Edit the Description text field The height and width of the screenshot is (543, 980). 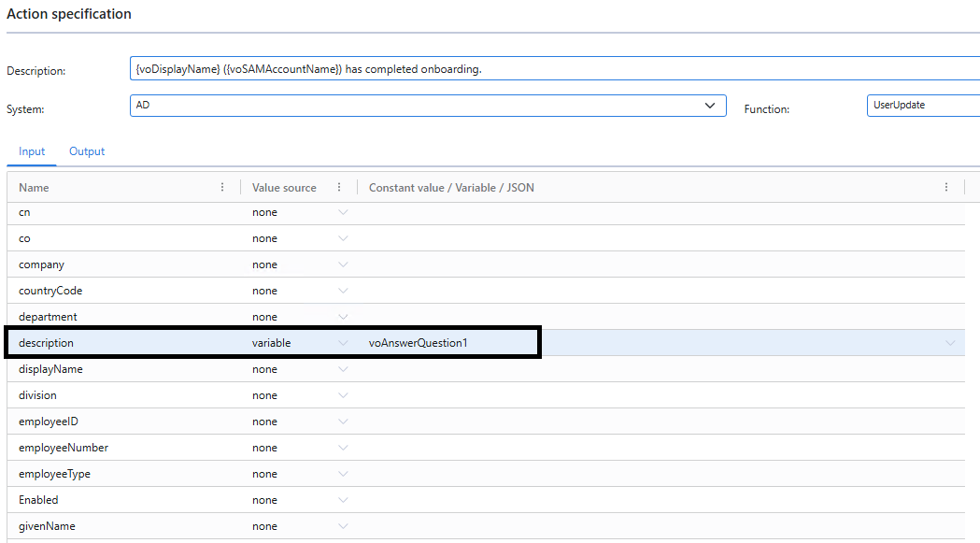pos(551,69)
